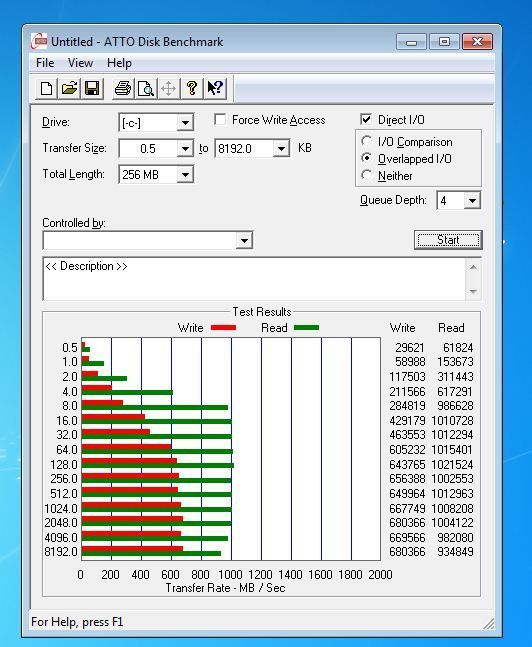This screenshot has height=647, width=532.
Task: Click status bar text For Help, press F1
Action: 77,622
